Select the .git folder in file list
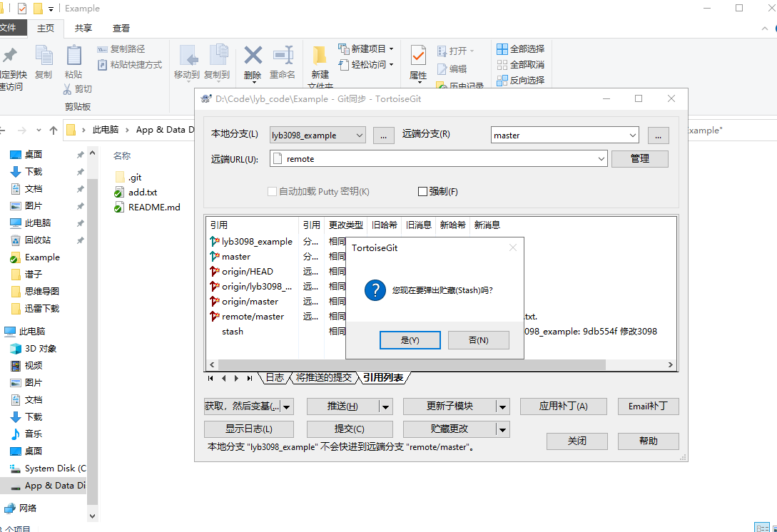Image resolution: width=777 pixels, height=532 pixels. click(x=128, y=178)
